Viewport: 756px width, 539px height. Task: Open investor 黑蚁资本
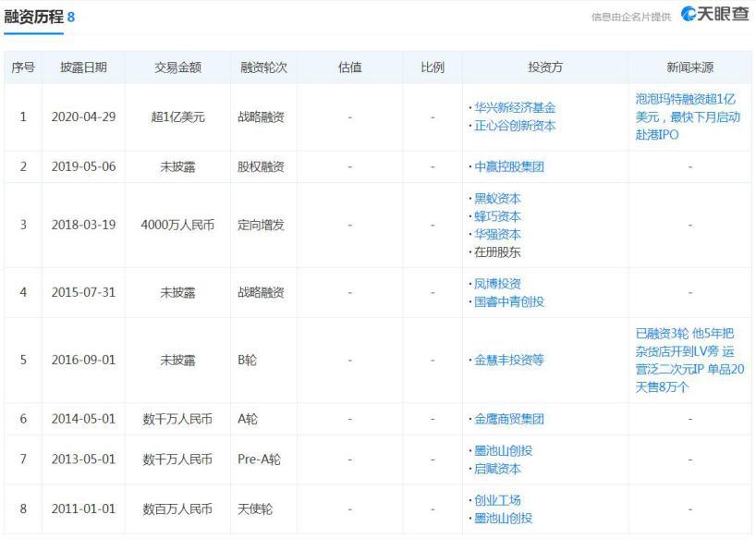[497, 199]
